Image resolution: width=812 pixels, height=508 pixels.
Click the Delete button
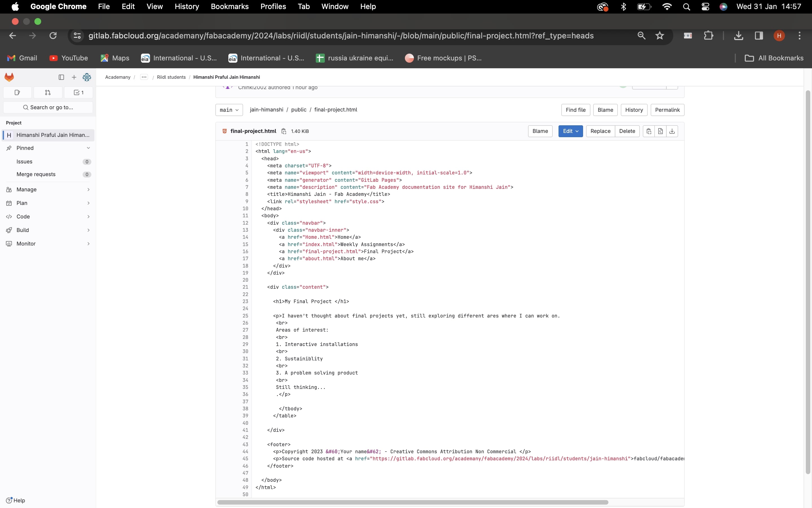(627, 131)
